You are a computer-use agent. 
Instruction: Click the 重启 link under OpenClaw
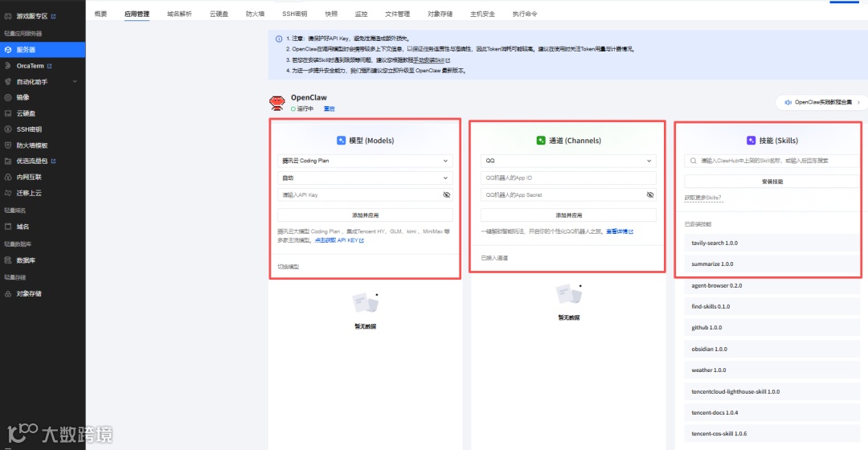click(330, 109)
